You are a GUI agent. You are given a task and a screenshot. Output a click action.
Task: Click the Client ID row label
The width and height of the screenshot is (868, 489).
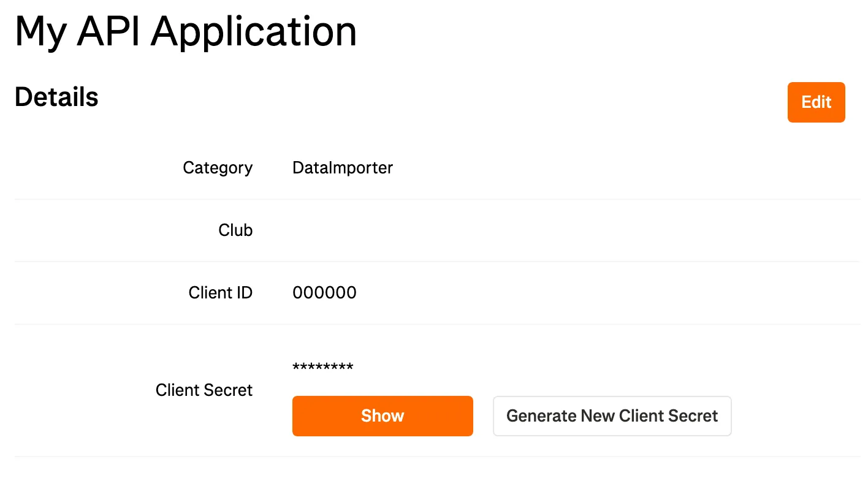(221, 292)
